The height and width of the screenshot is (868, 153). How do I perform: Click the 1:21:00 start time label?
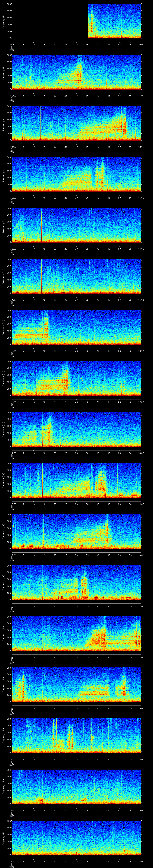click(x=12, y=657)
